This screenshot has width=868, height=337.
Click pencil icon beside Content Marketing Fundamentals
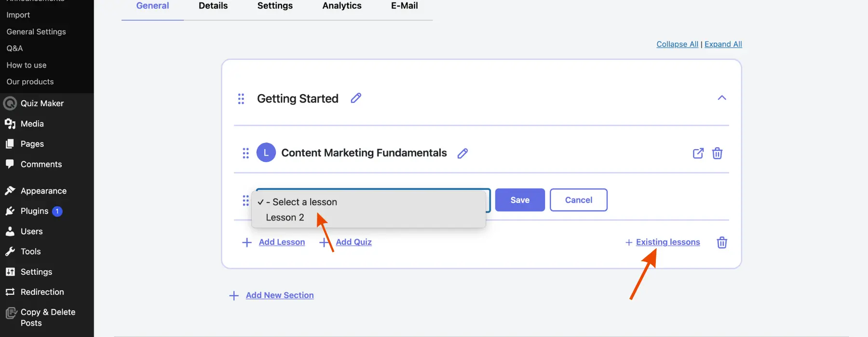coord(462,154)
